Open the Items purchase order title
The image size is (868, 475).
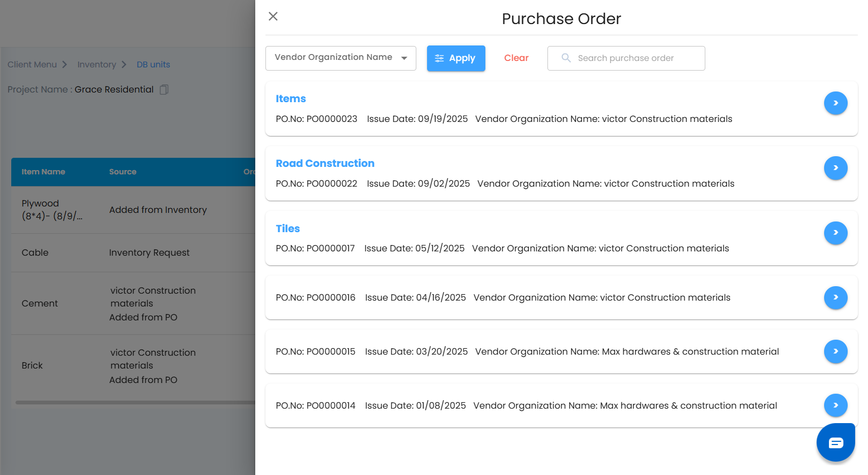(x=291, y=99)
